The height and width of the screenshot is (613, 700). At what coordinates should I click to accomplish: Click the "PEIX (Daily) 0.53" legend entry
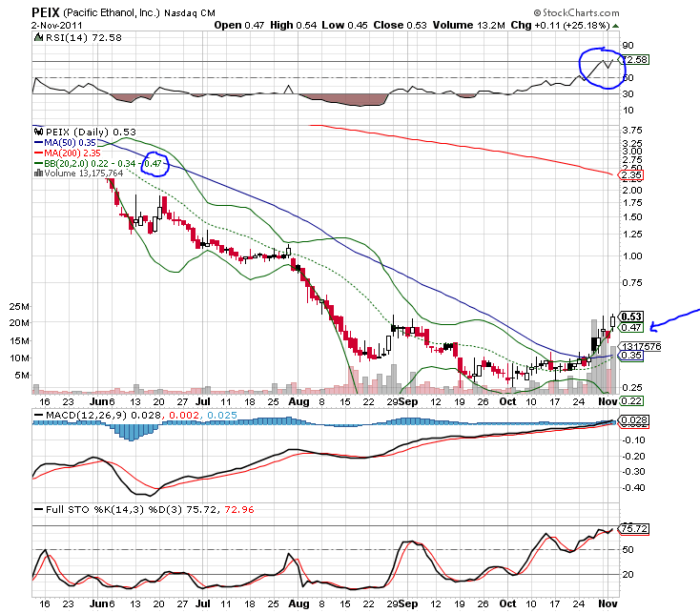point(91,133)
